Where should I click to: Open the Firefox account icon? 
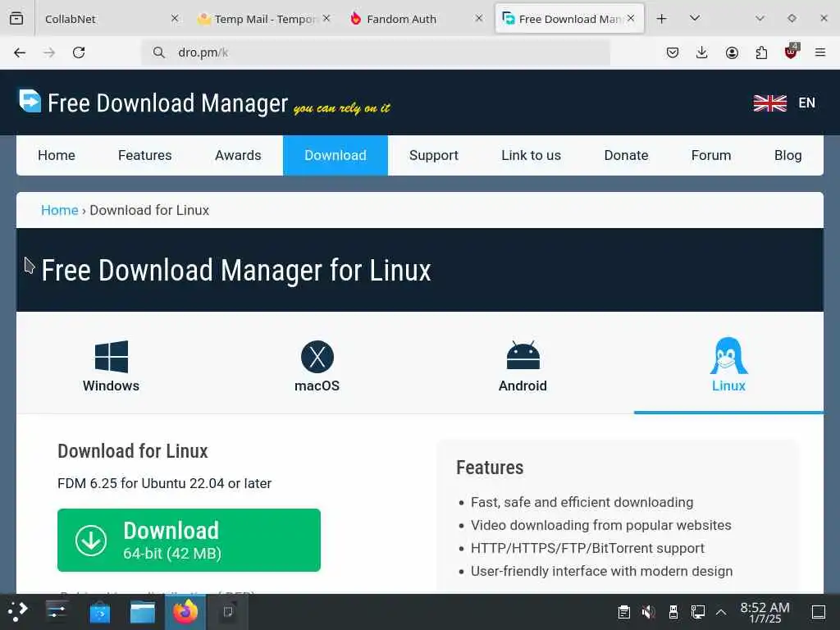pyautogui.click(x=732, y=52)
